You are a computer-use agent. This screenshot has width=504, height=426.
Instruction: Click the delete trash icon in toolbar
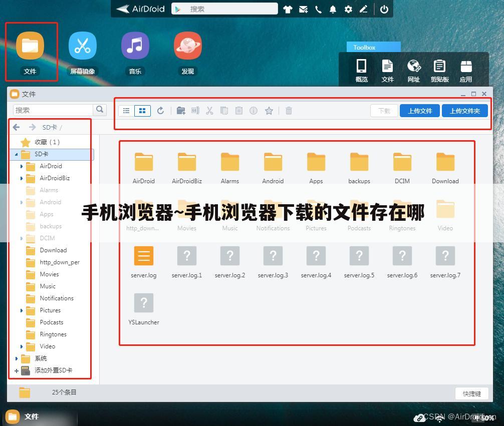[x=289, y=111]
